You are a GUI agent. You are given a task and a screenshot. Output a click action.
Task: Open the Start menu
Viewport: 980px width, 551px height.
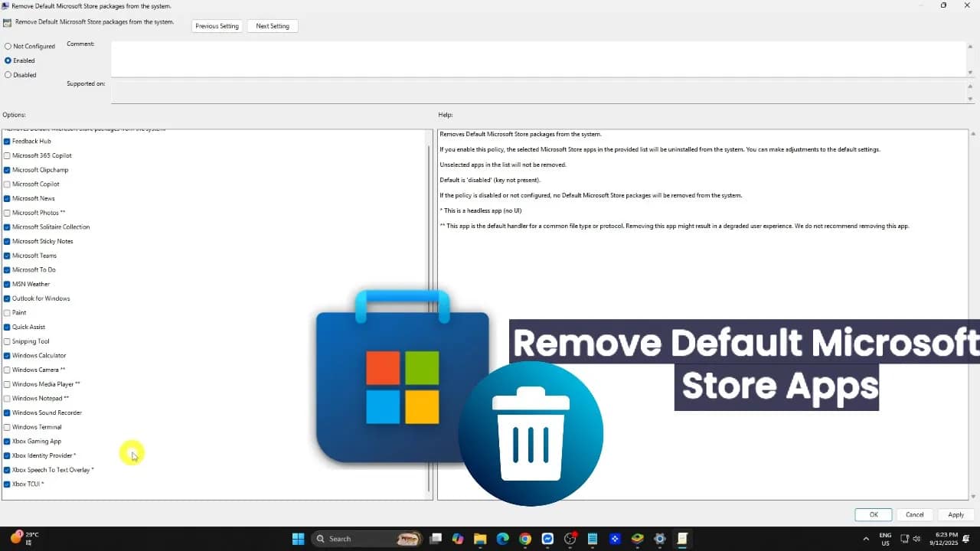(x=298, y=538)
